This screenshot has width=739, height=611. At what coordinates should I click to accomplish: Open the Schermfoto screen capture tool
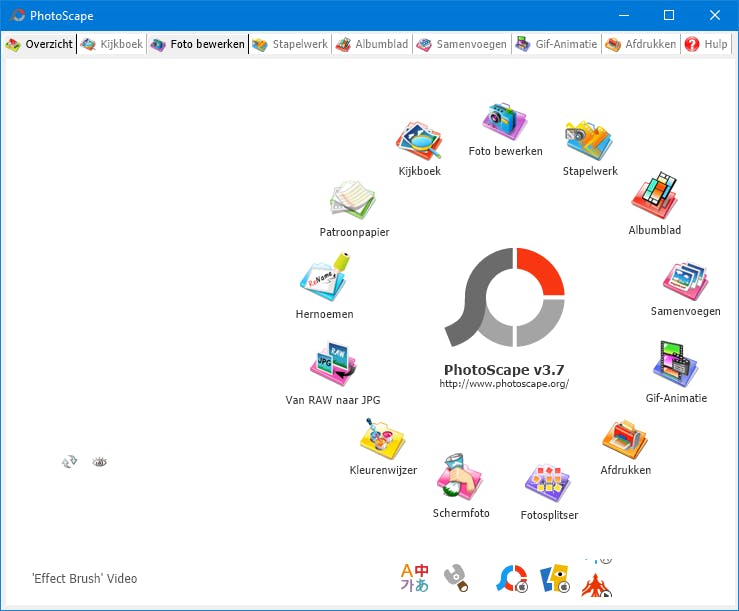[460, 477]
